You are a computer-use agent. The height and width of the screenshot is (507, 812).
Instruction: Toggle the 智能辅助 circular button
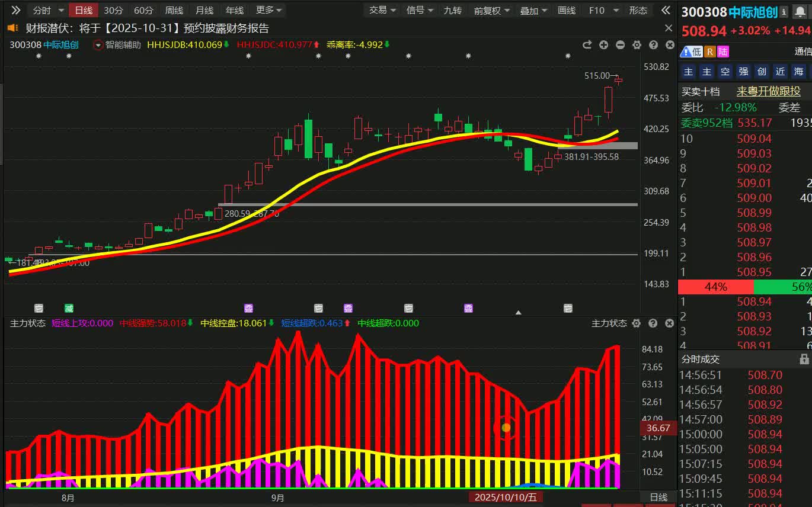[x=98, y=44]
